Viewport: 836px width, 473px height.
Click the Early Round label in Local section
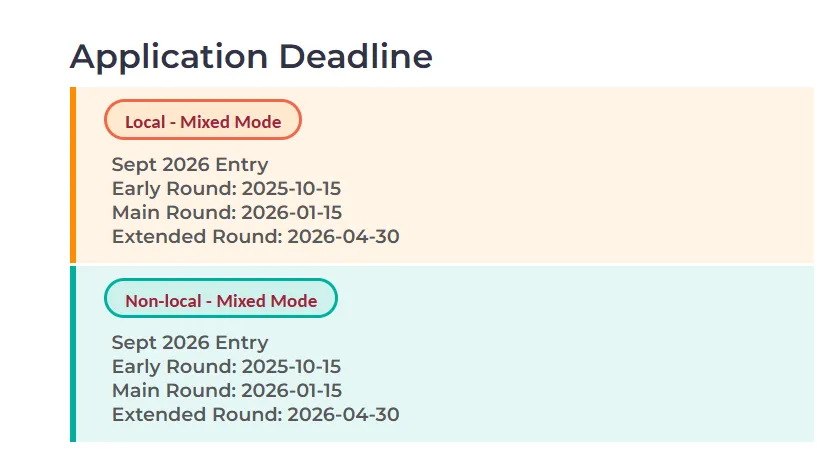click(x=173, y=188)
